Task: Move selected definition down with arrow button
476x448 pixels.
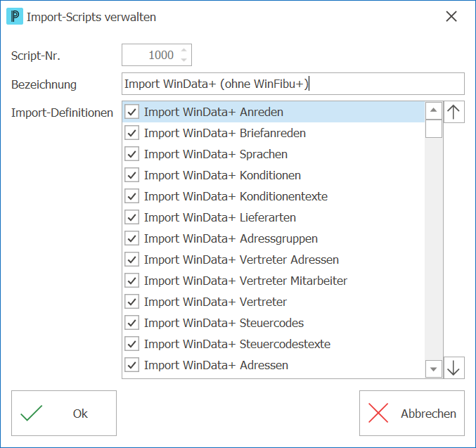Action: pyautogui.click(x=454, y=368)
